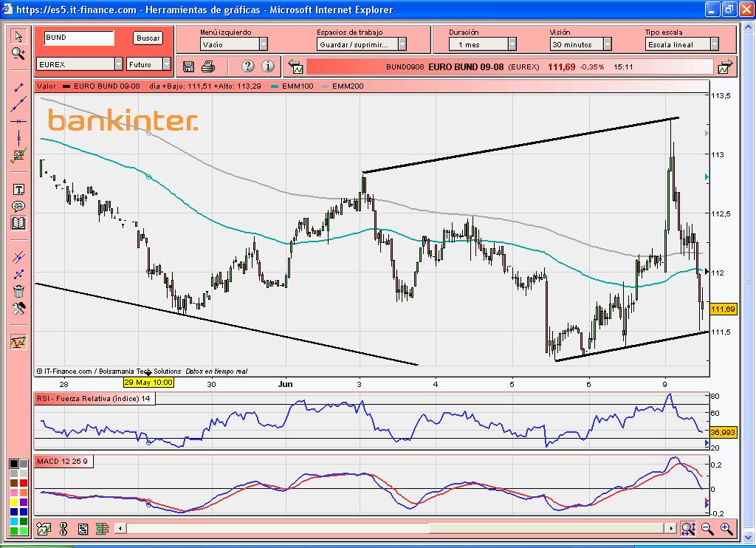Open the book help icon
756x548 pixels.
click(x=18, y=223)
